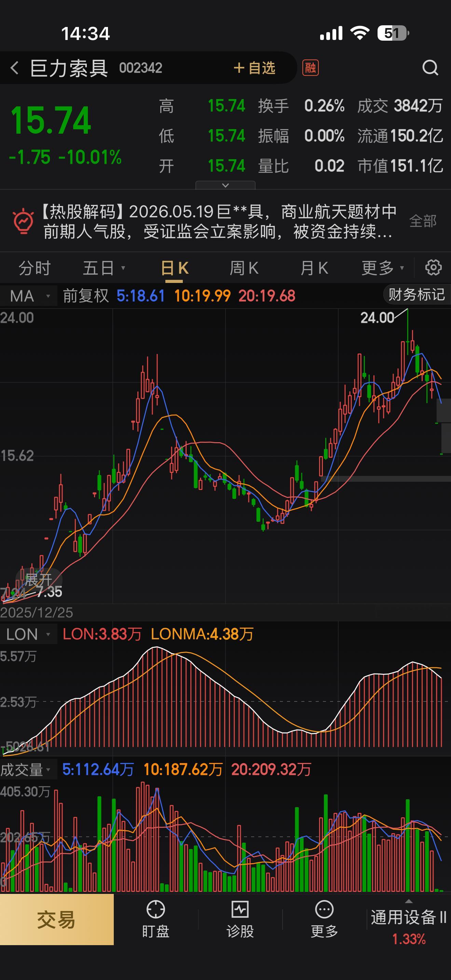Tap the LON:3.83万 readout
The width and height of the screenshot is (451, 980).
[x=102, y=634]
